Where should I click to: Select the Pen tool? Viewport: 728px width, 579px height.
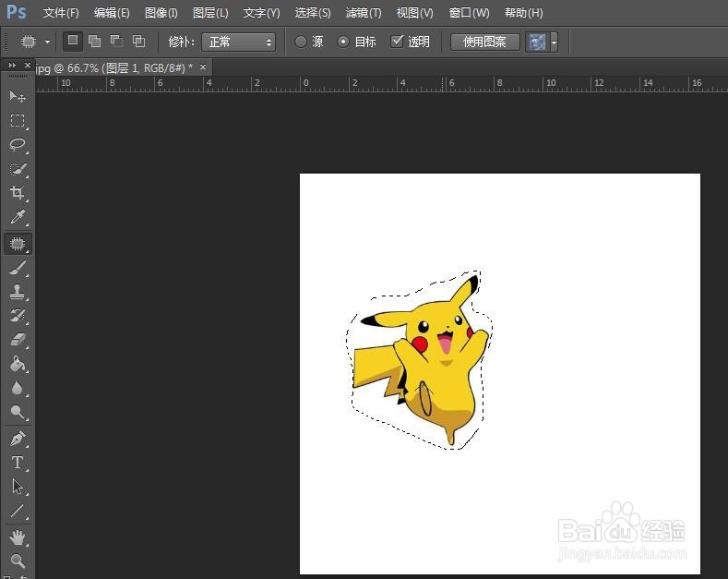click(18, 438)
